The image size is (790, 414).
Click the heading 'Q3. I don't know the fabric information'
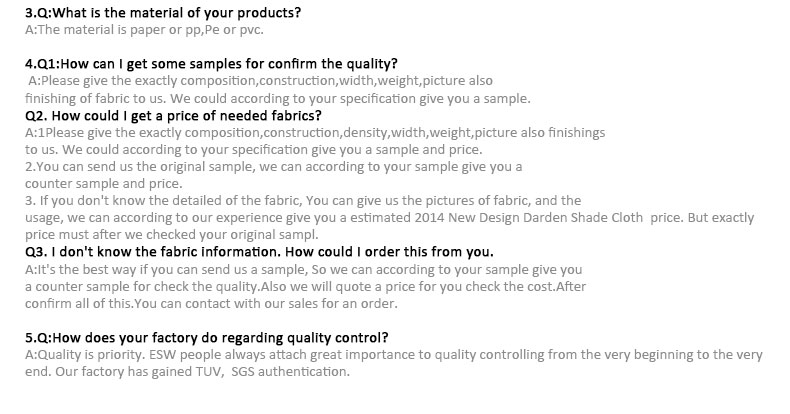(x=259, y=252)
